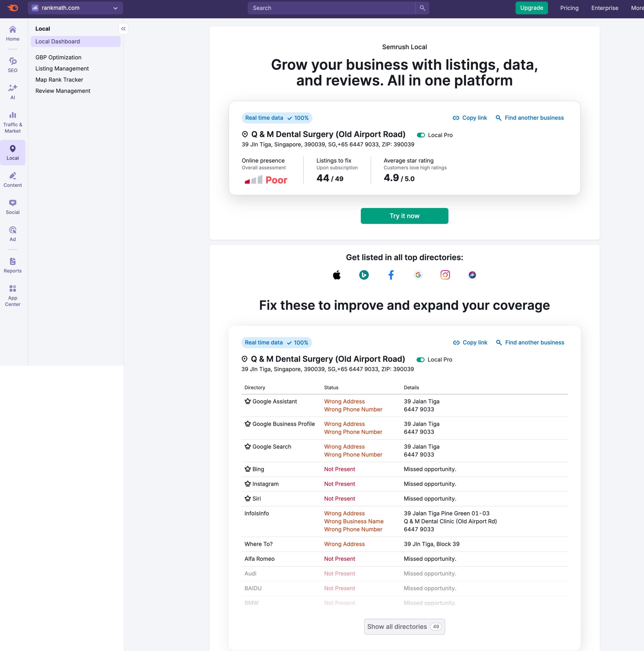Toggle Local Pro switch in directories card

420,360
